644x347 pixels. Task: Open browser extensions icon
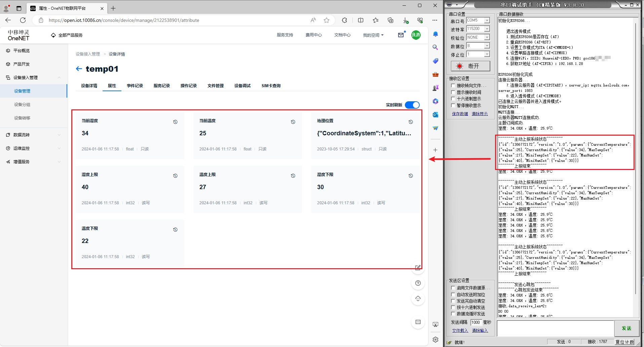pyautogui.click(x=344, y=20)
